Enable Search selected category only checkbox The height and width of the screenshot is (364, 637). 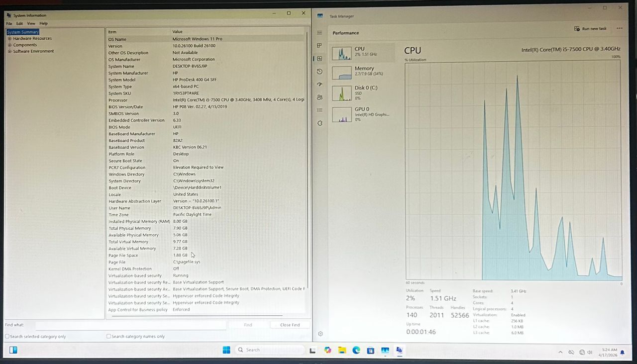point(7,337)
